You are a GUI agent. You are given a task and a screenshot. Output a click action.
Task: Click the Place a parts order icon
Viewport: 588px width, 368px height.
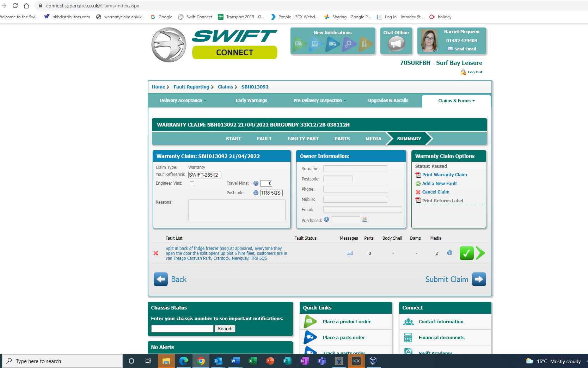310,337
